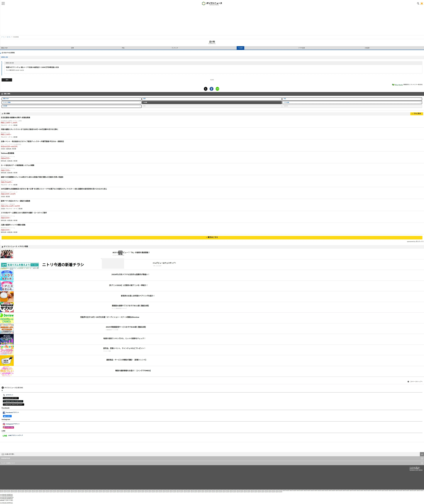This screenshot has width=424, height=504.
Task: Click the search magnifier icon
Action: [418, 3]
